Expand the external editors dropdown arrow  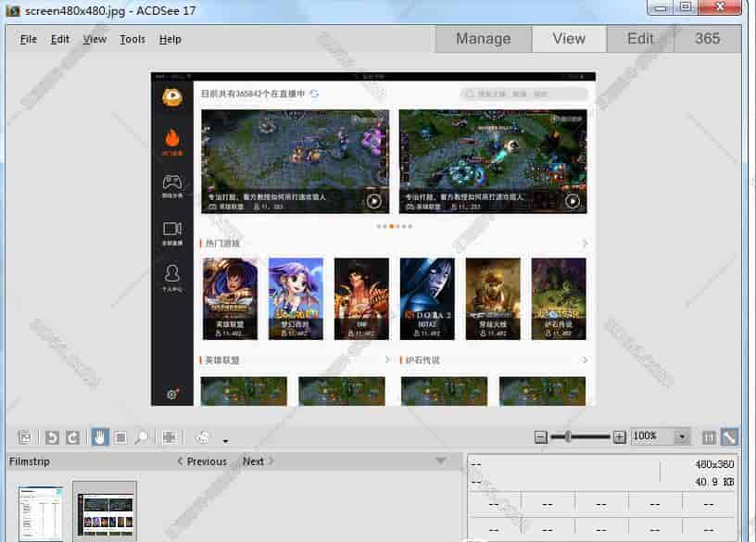pyautogui.click(x=224, y=441)
